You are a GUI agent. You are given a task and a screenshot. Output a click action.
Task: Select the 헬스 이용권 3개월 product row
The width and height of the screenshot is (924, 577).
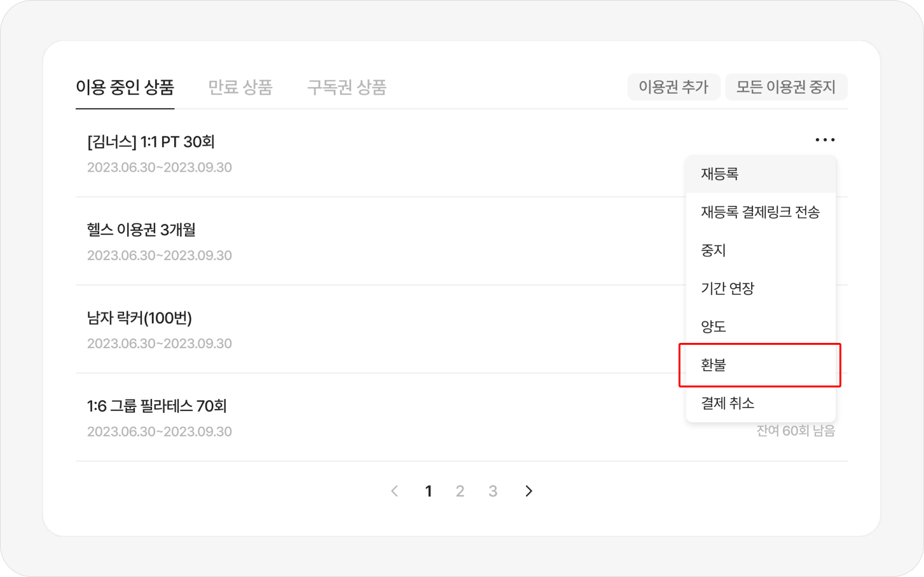141,230
